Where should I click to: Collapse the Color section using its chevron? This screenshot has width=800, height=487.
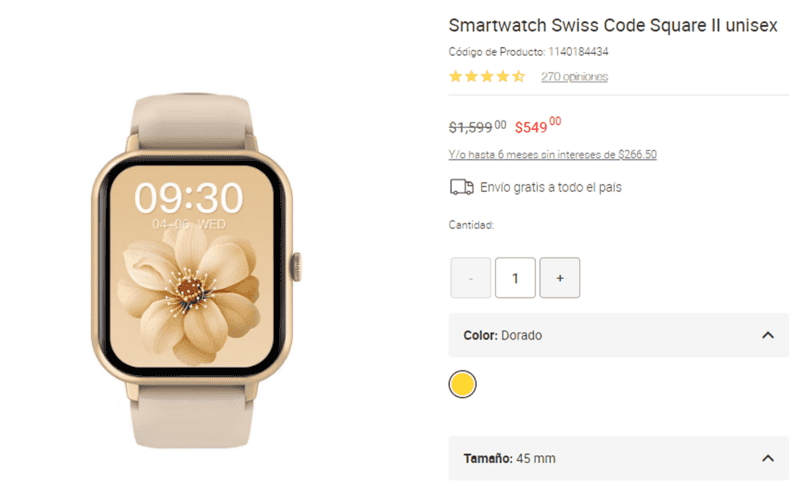(767, 335)
